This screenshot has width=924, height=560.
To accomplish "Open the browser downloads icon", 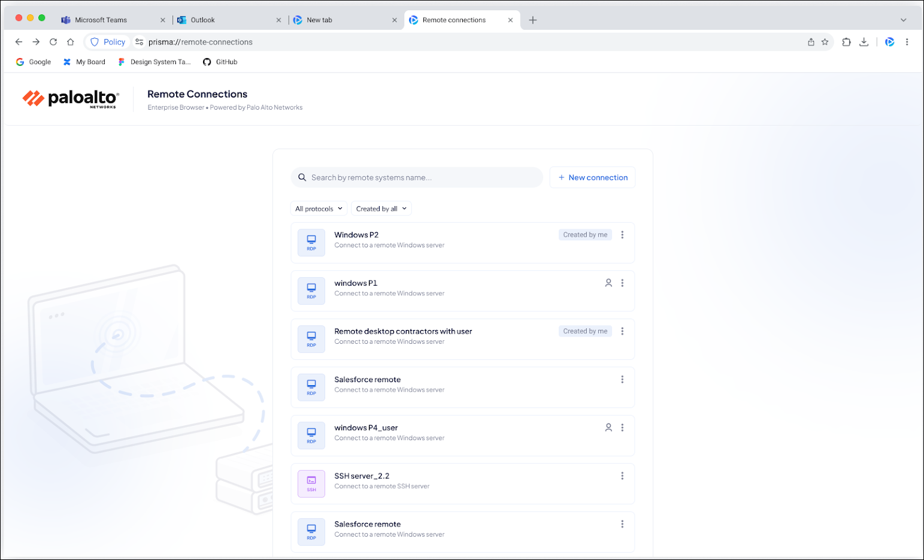I will [864, 42].
